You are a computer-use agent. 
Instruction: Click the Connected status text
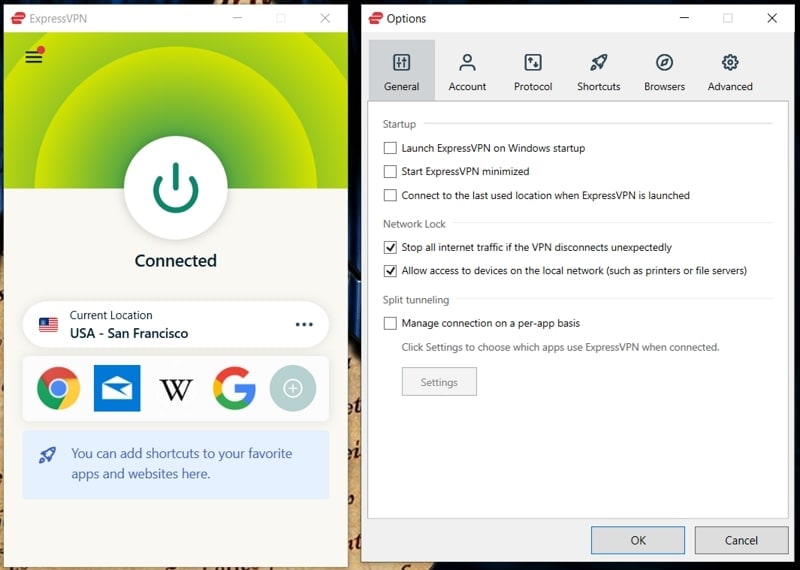pos(176,261)
